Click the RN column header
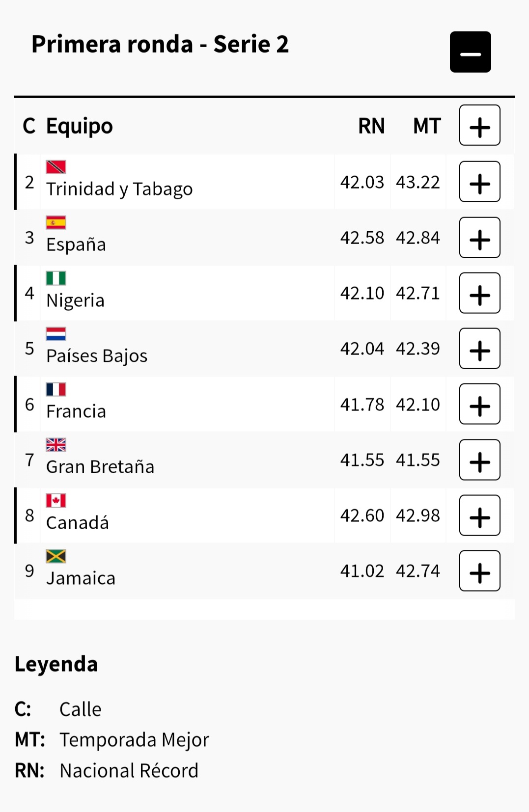 pos(371,126)
